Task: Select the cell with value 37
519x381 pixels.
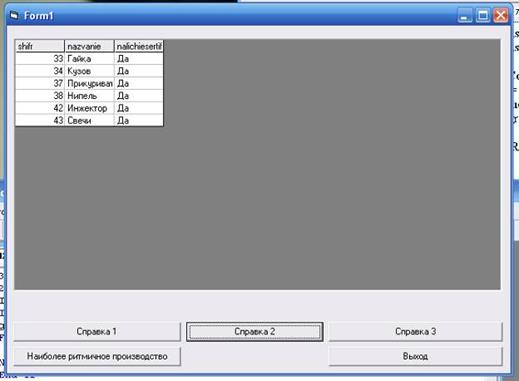Action: 40,83
